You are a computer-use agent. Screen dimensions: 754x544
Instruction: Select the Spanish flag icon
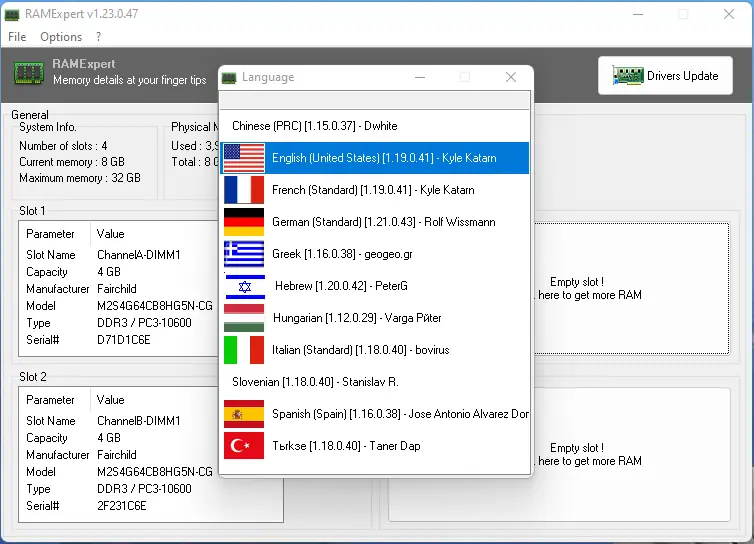click(244, 414)
